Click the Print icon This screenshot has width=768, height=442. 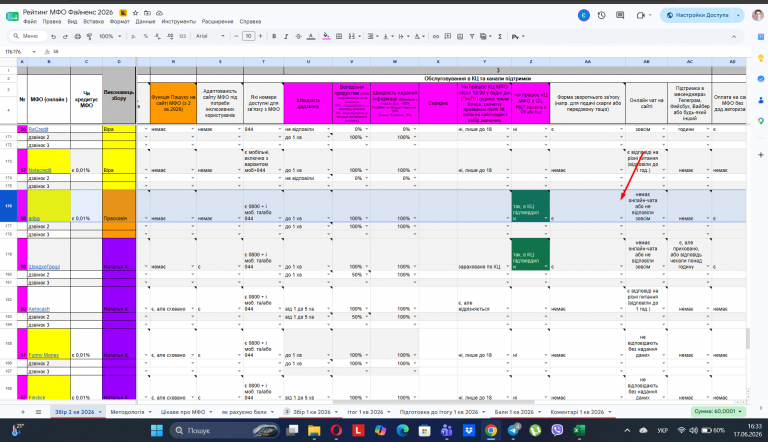point(77,36)
